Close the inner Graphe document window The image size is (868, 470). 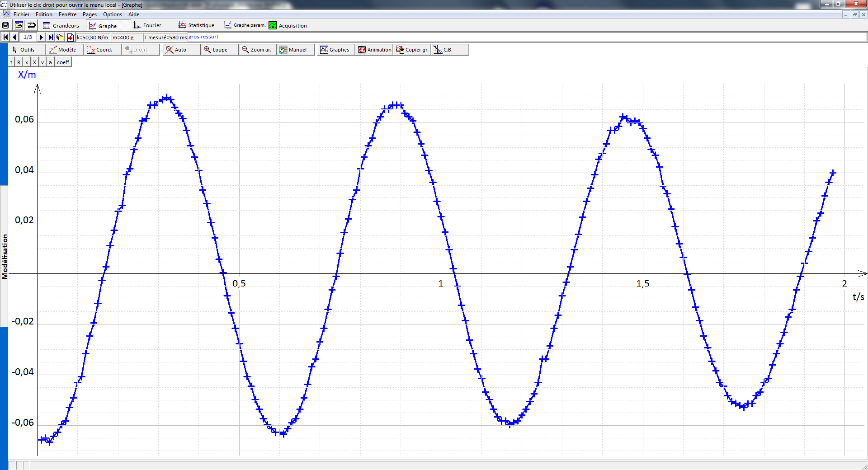pos(863,14)
